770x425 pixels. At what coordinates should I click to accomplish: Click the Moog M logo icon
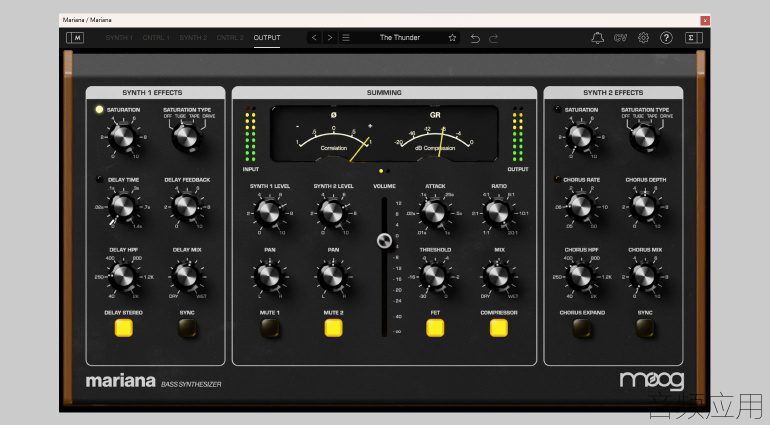75,38
